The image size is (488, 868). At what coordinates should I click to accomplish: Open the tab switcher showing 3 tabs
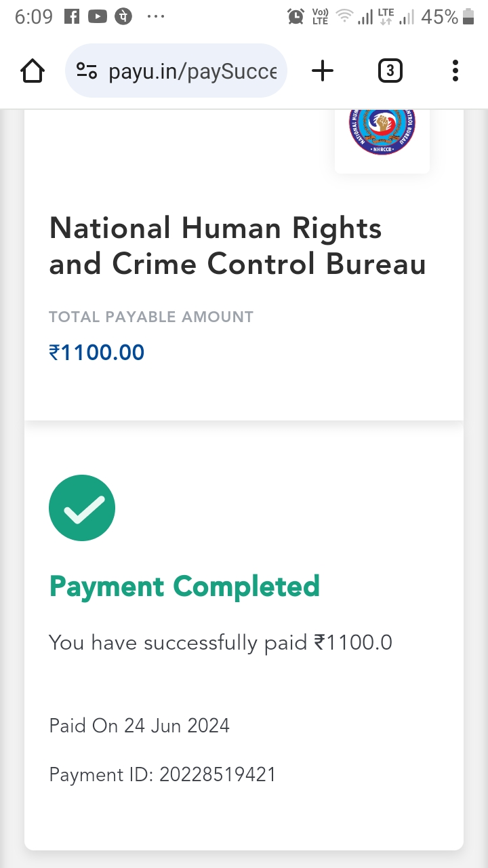point(390,71)
